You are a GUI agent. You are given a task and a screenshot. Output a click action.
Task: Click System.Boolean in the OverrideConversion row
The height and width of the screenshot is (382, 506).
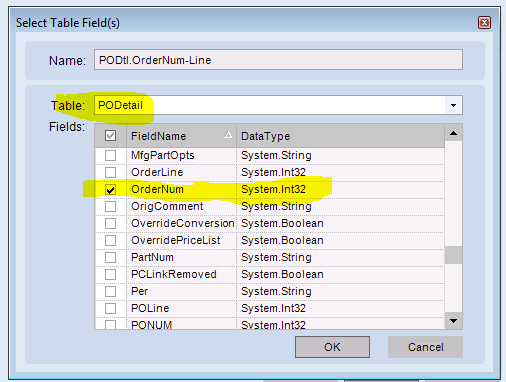point(282,223)
